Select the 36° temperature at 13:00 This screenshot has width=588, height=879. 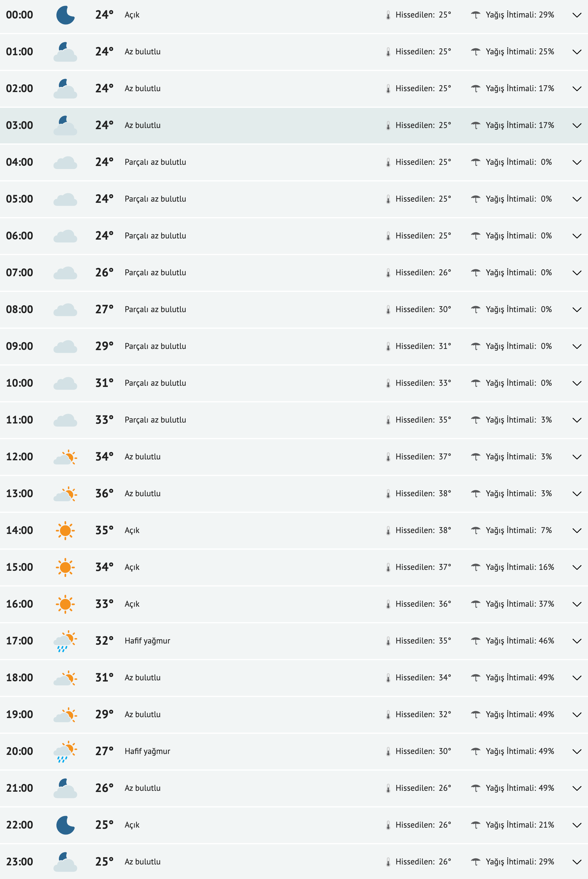click(104, 493)
